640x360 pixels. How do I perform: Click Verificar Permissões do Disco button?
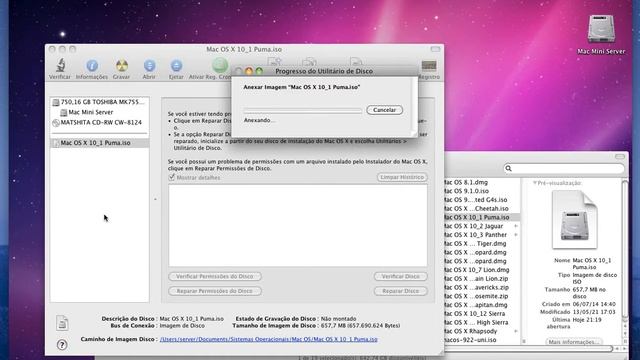coord(215,276)
